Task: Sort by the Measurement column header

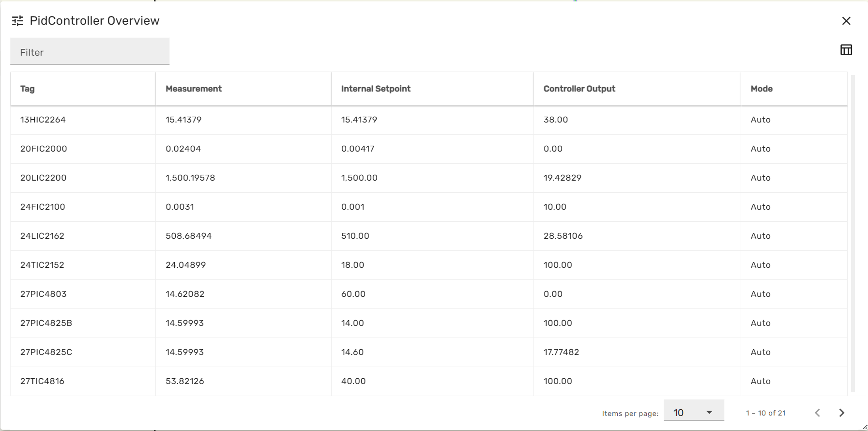Action: click(x=194, y=89)
